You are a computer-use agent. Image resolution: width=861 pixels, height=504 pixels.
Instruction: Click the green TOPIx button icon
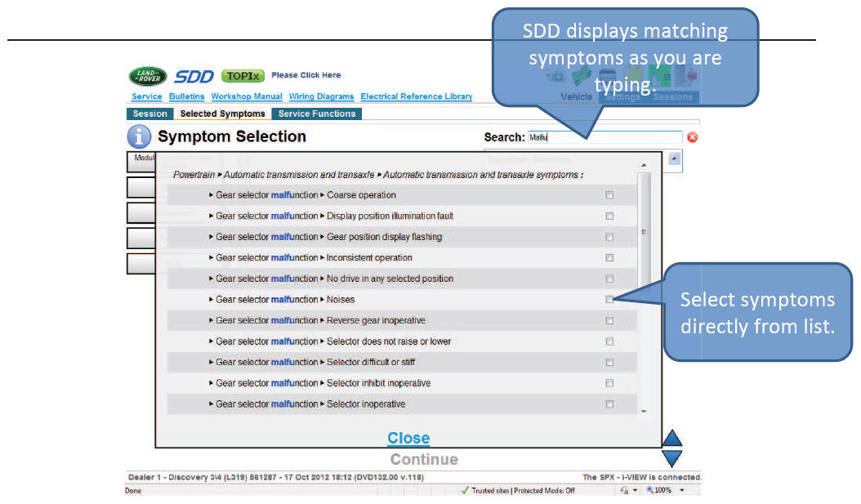[243, 76]
